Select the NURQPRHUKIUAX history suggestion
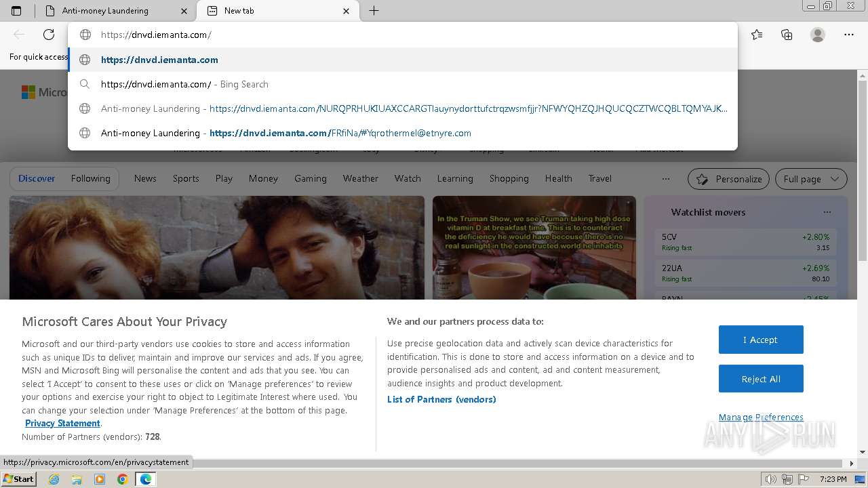 click(x=403, y=108)
